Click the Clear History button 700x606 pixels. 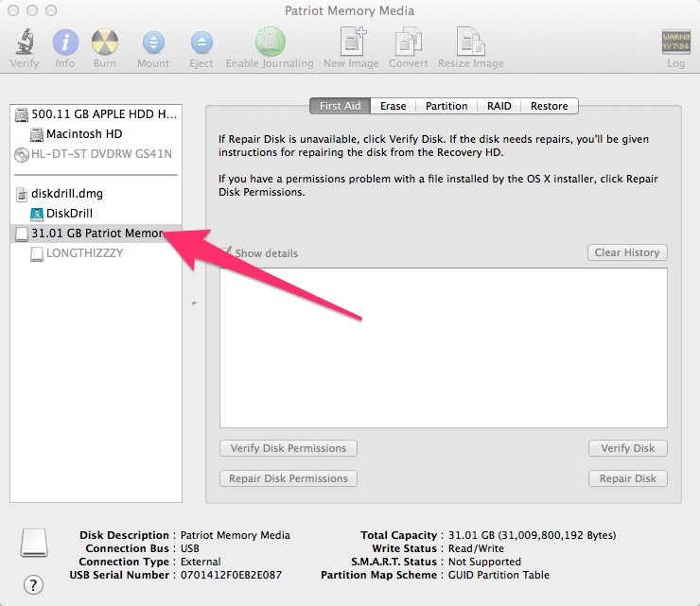[627, 252]
